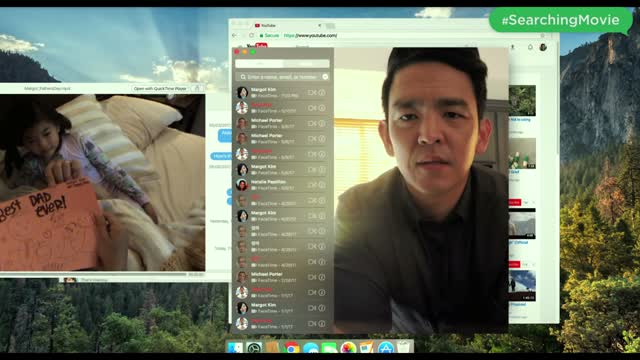640x360 pixels.
Task: Click the Best Dad Ever video preview
Action: (102, 182)
